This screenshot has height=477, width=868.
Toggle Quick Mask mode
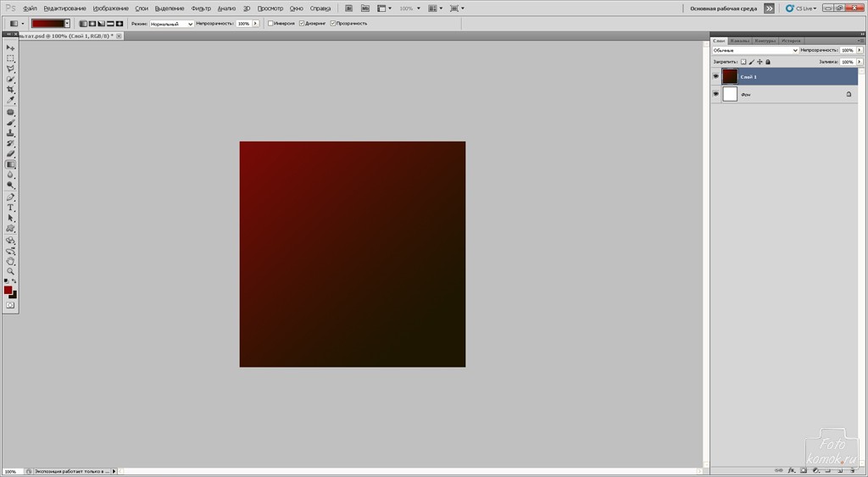coord(10,306)
